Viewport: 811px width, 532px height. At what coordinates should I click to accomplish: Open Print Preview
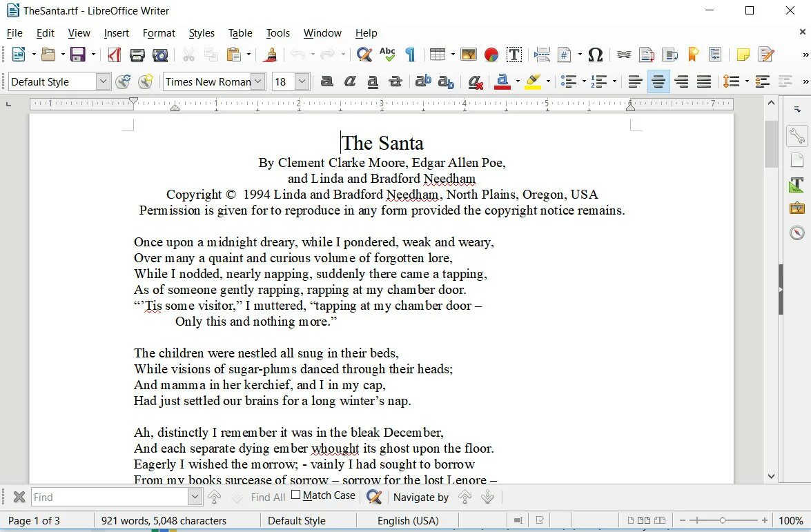pos(160,55)
